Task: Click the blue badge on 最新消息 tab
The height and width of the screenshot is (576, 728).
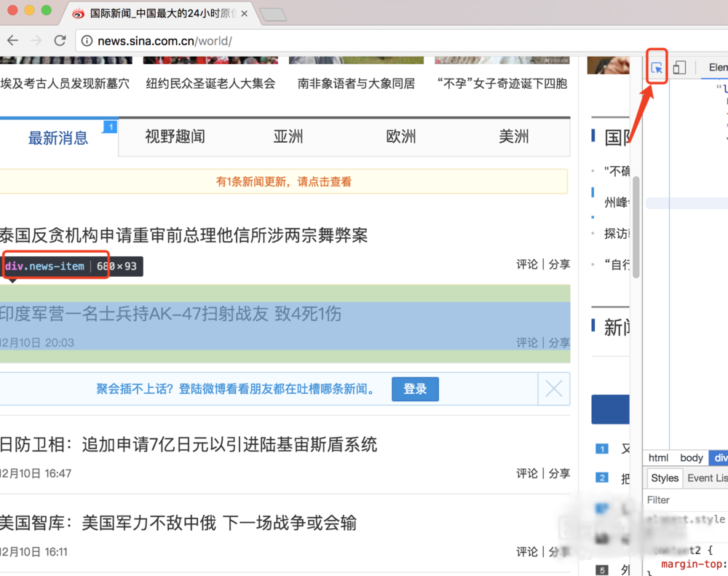Action: tap(110, 127)
